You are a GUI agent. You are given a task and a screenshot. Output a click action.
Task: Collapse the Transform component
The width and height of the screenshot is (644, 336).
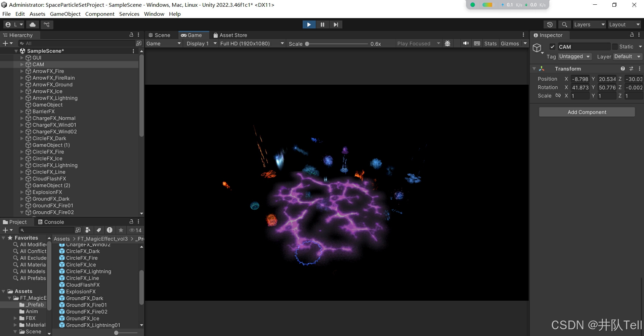tap(534, 69)
